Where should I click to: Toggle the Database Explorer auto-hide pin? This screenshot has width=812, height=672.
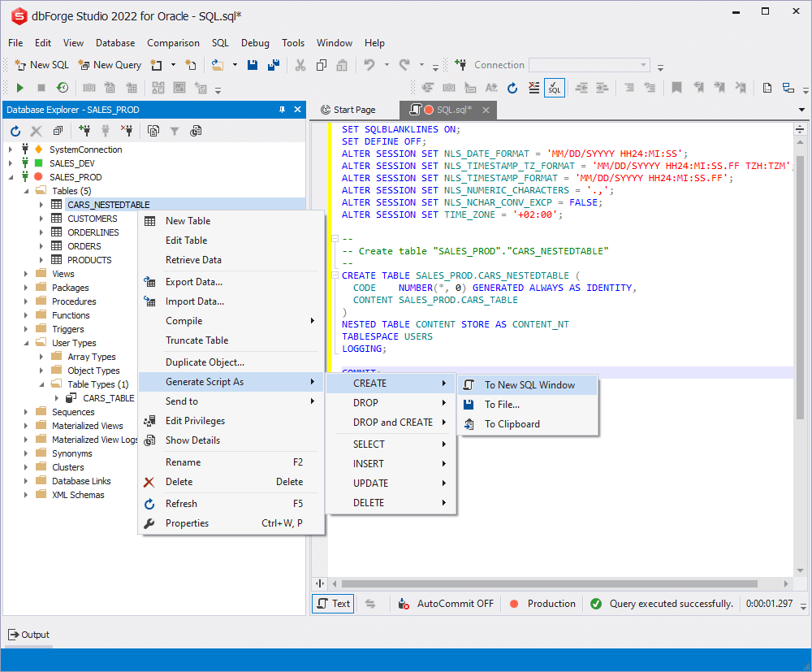(283, 110)
